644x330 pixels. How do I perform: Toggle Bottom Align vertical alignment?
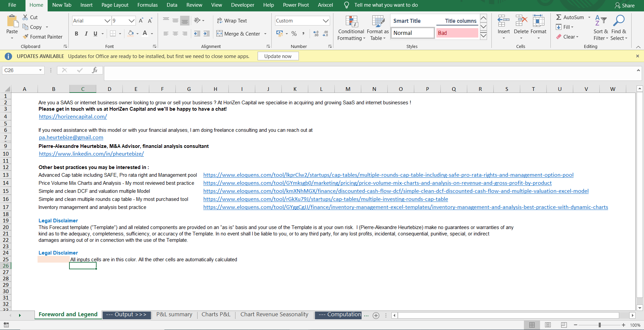[184, 21]
